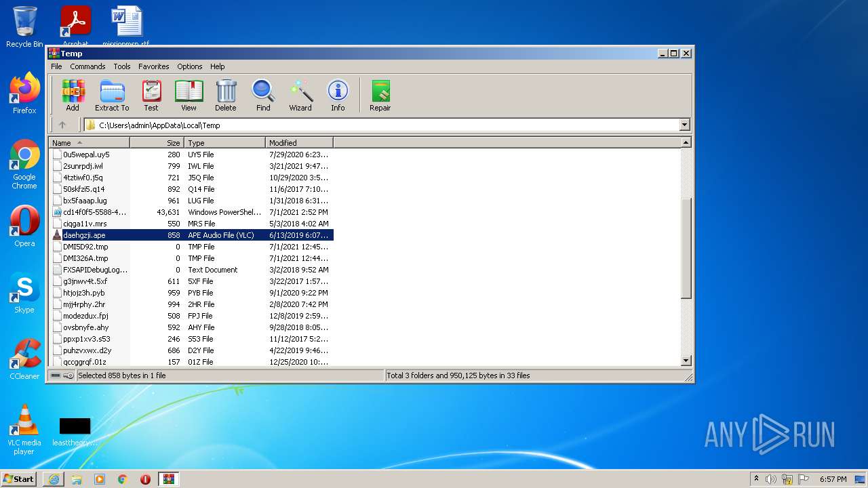Open Skype desktop shortcut

coord(24,293)
